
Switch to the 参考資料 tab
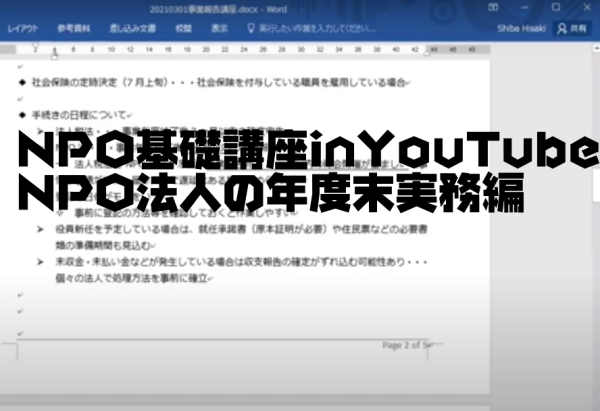coord(73,30)
